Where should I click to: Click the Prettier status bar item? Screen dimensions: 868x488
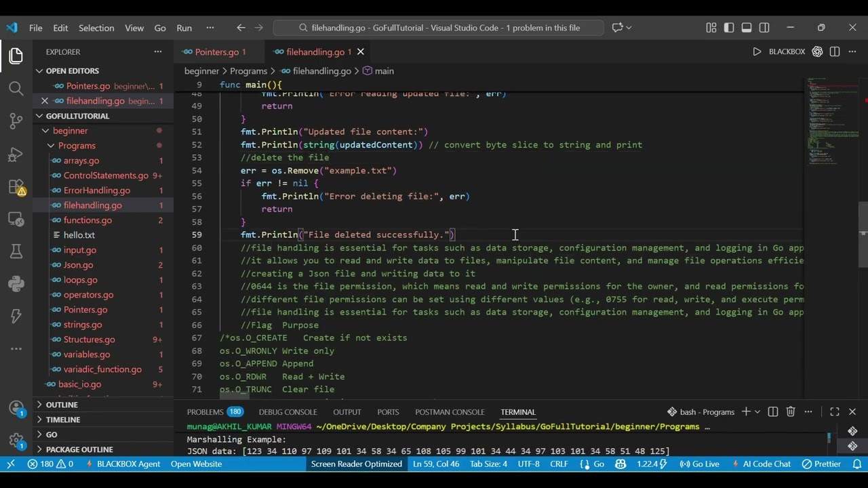(x=821, y=464)
